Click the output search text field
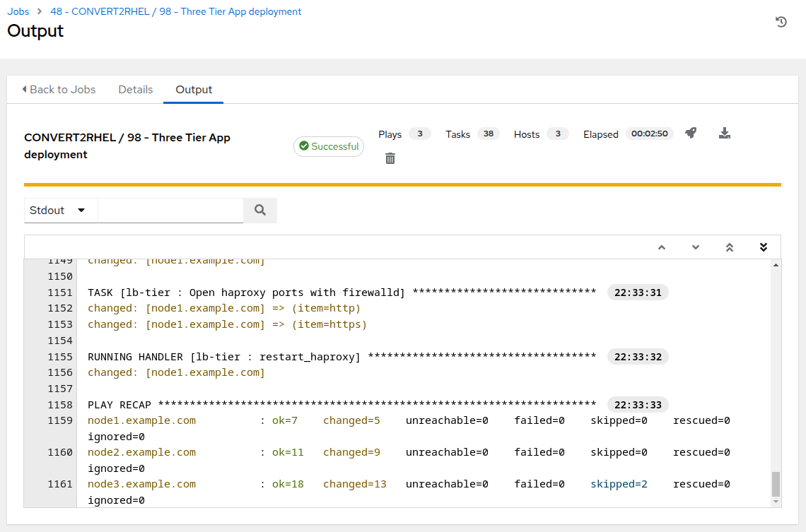806x532 pixels. click(170, 211)
